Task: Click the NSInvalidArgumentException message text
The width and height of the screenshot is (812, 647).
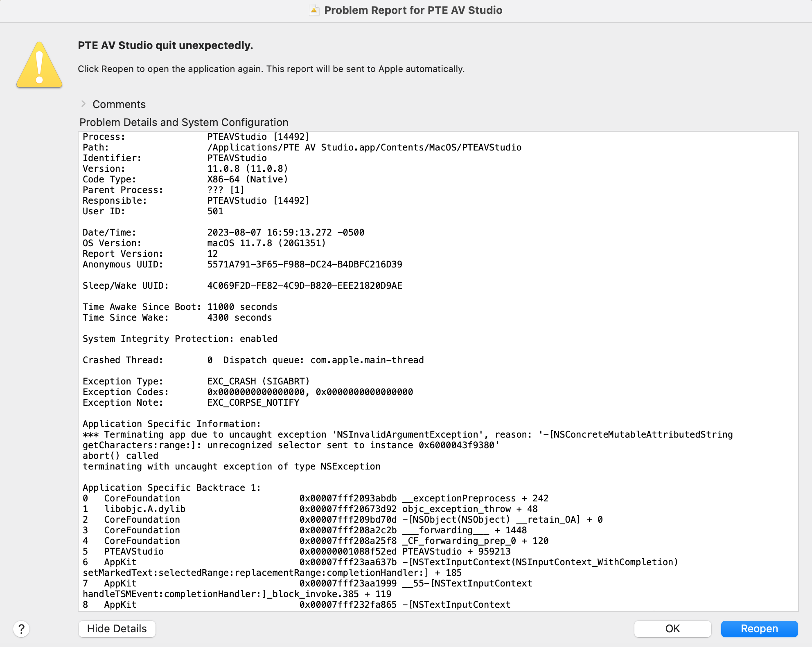Action: click(x=407, y=435)
